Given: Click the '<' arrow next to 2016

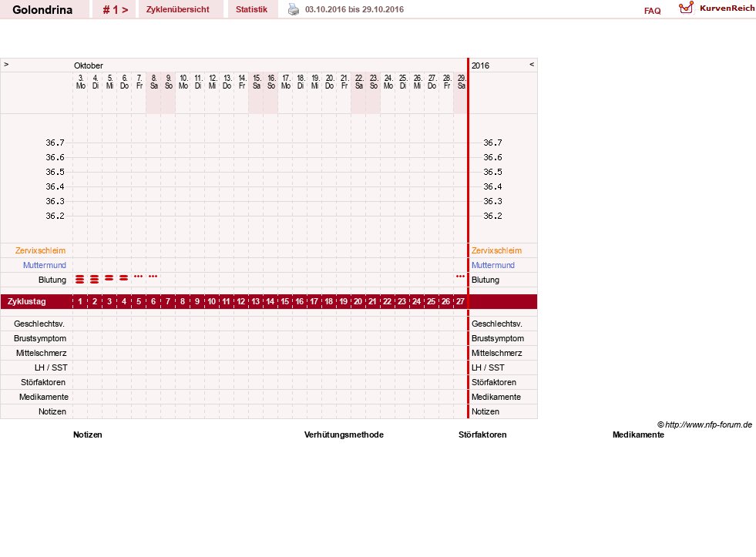Looking at the screenshot, I should [x=532, y=64].
